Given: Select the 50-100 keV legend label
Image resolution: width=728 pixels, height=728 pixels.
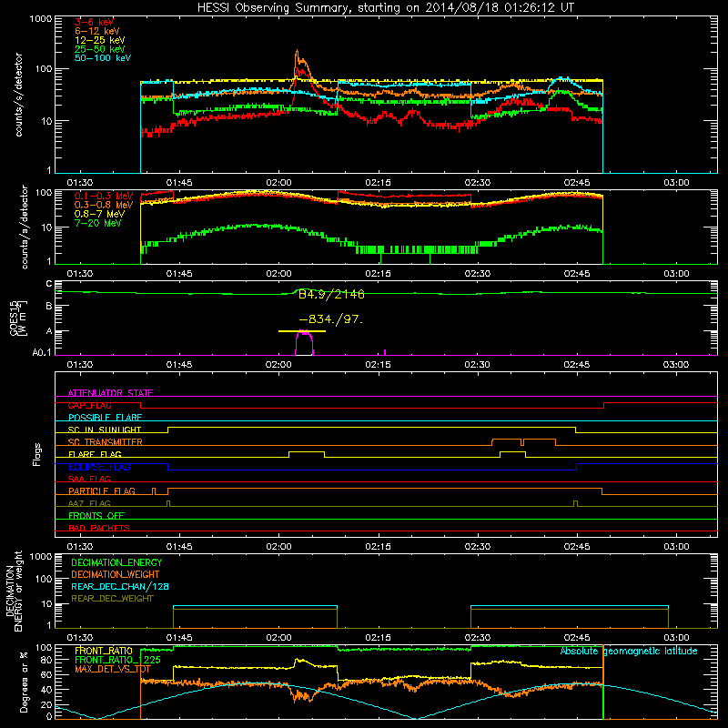Looking at the screenshot, I should point(103,58).
